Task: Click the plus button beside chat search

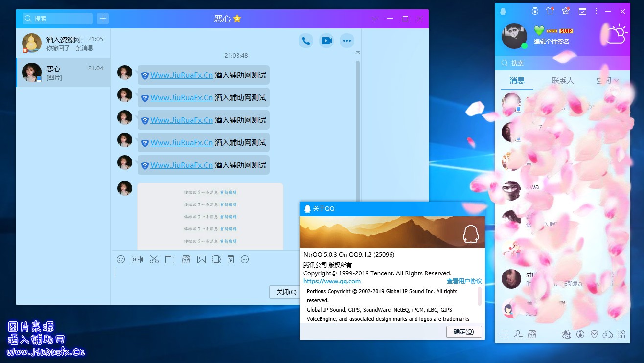Action: [x=103, y=19]
